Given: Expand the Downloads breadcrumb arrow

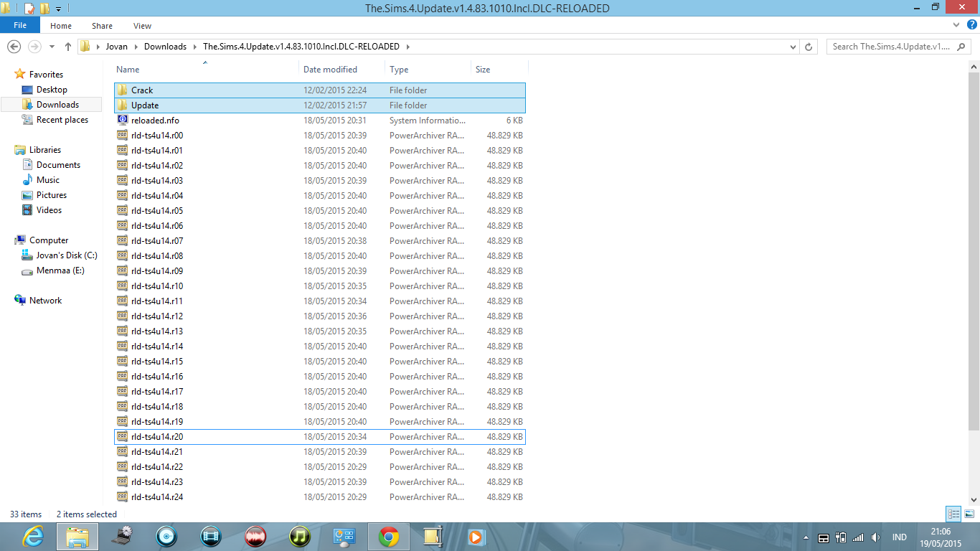Looking at the screenshot, I should tap(194, 47).
